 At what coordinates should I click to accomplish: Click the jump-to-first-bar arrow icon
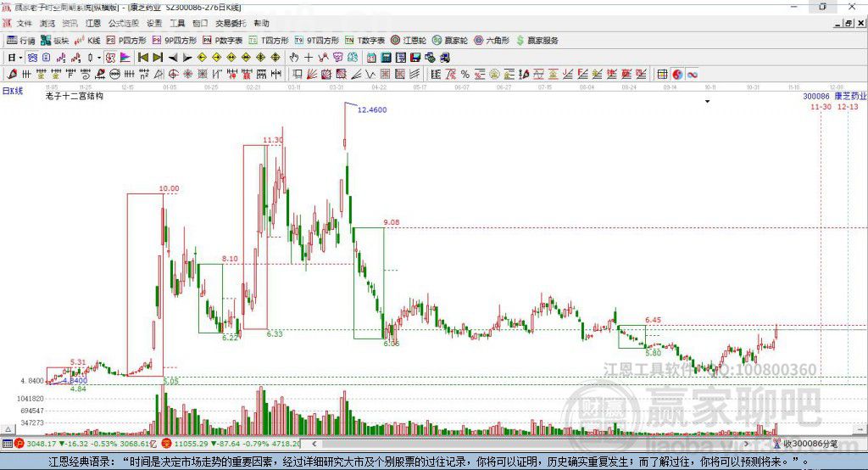pos(142,58)
